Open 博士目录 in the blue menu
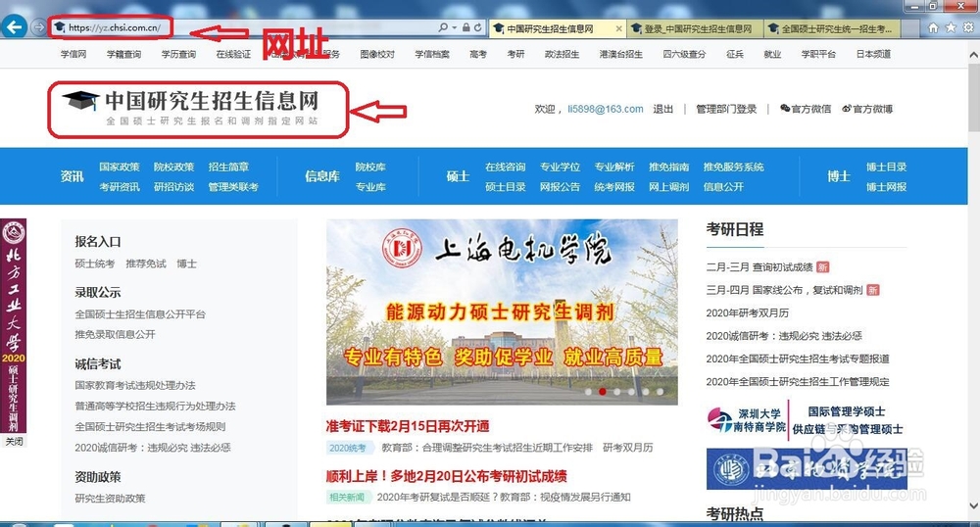 (x=886, y=167)
